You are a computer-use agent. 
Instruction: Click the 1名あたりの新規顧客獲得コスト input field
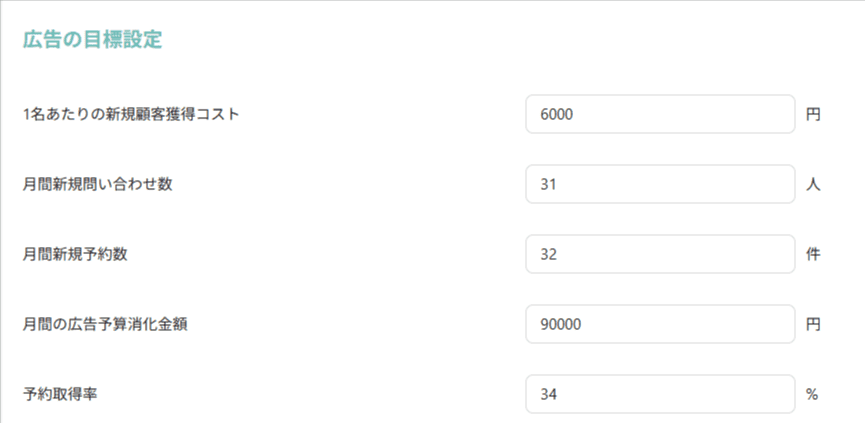[660, 114]
